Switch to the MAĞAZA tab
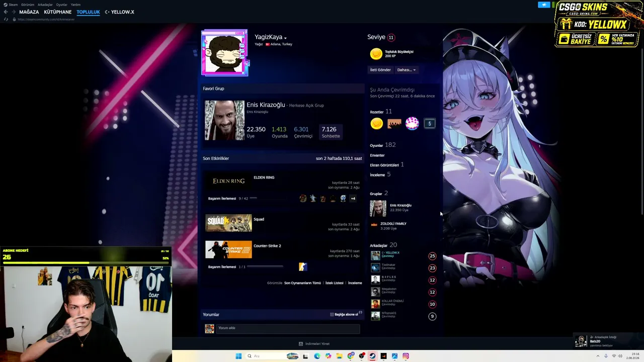Viewport: 644px width, 362px height. tap(29, 12)
